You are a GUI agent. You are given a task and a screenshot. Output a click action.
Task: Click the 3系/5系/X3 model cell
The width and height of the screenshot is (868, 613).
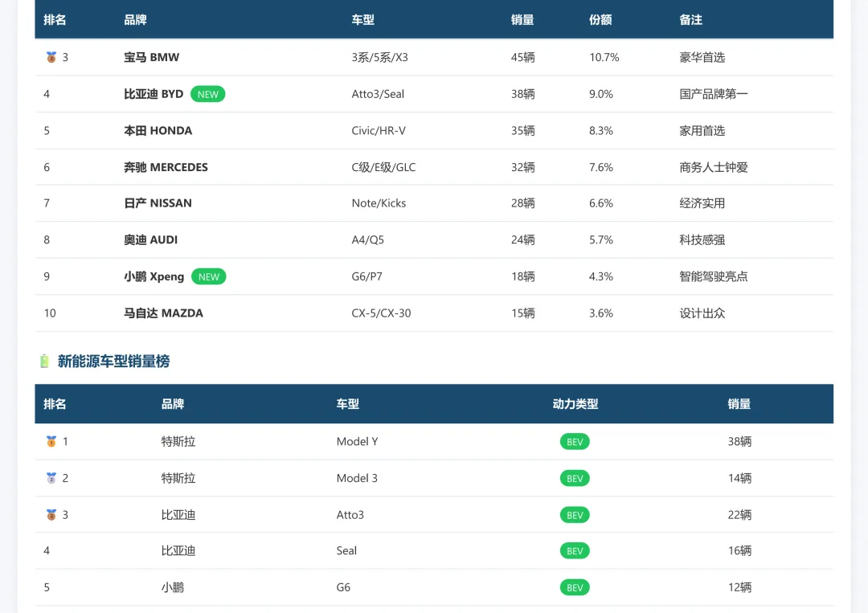(379, 57)
